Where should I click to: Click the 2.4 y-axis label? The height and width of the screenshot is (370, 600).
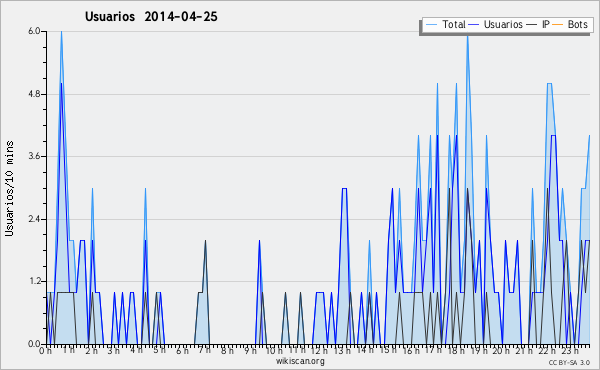click(34, 219)
